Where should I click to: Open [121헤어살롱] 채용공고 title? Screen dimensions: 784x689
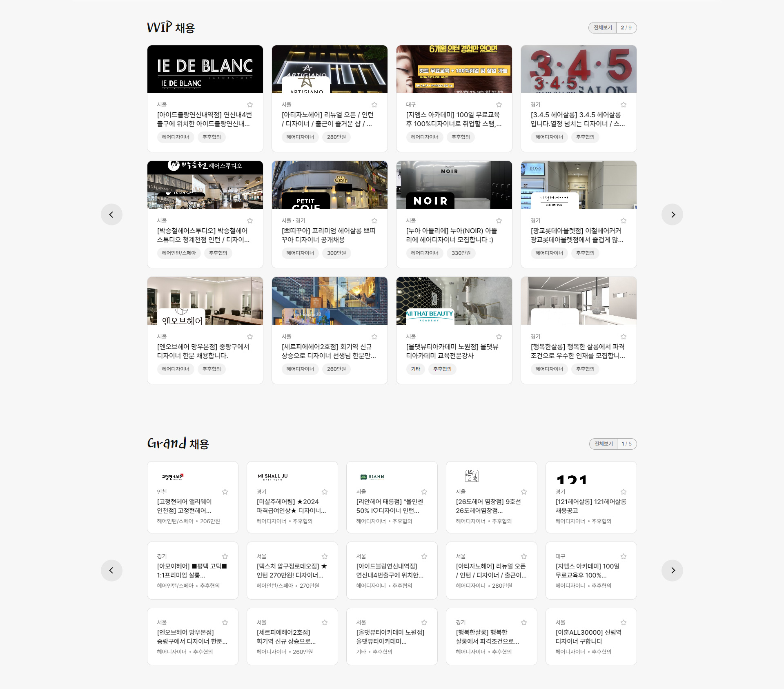591,506
